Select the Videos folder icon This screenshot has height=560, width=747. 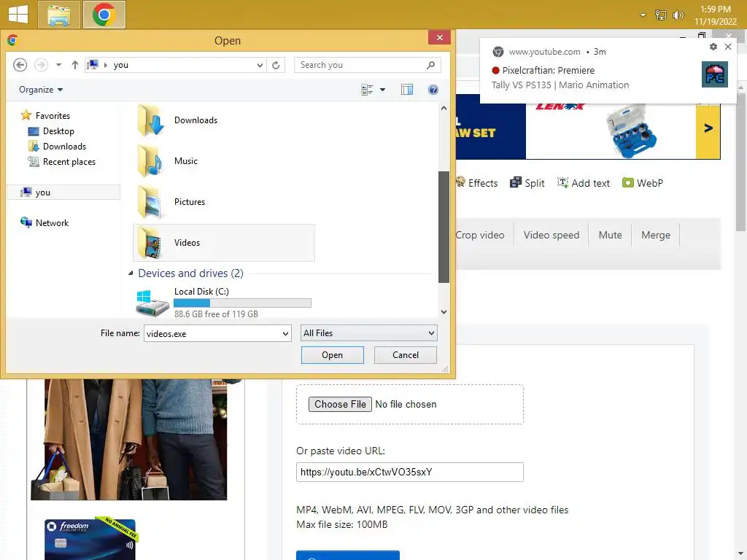click(150, 243)
